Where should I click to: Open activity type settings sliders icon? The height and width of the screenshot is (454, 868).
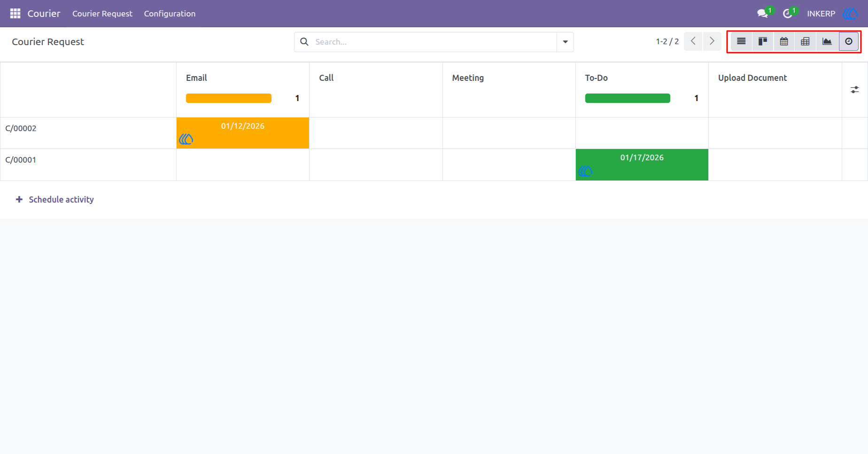855,90
